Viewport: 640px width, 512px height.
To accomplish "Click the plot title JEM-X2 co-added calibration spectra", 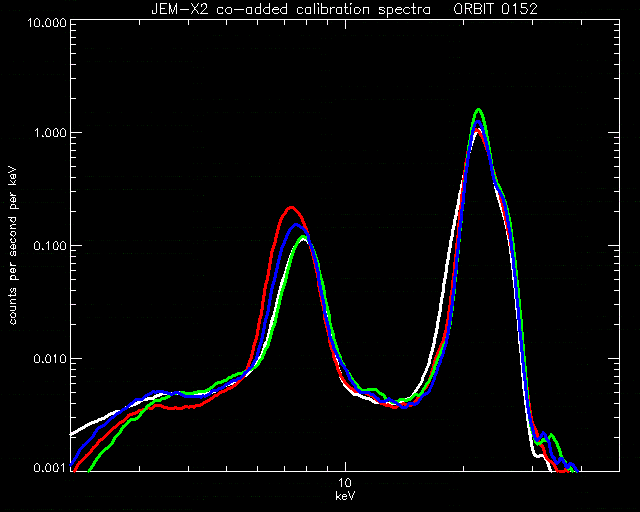I will pos(291,9).
